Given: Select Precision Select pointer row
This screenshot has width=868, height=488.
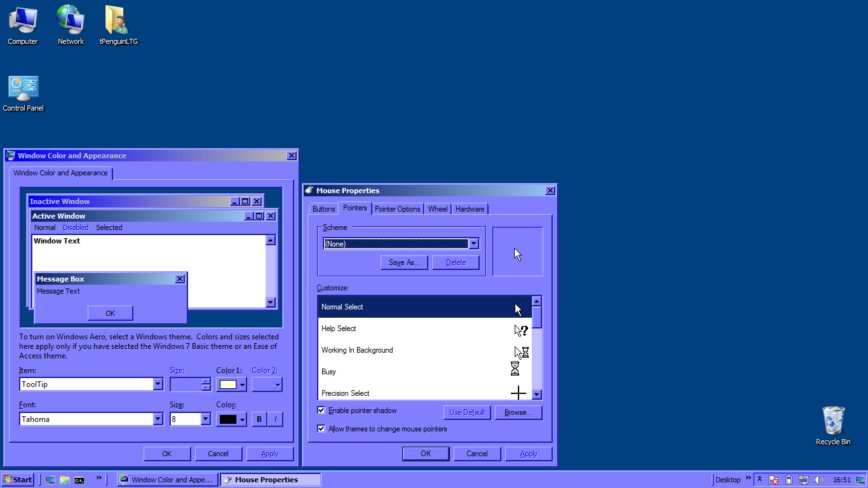Looking at the screenshot, I should click(x=424, y=391).
